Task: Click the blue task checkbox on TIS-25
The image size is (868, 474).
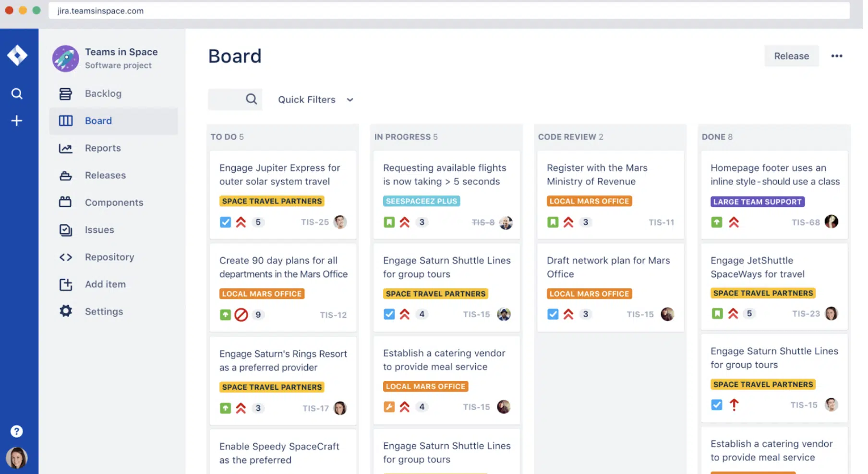Action: [x=225, y=222]
